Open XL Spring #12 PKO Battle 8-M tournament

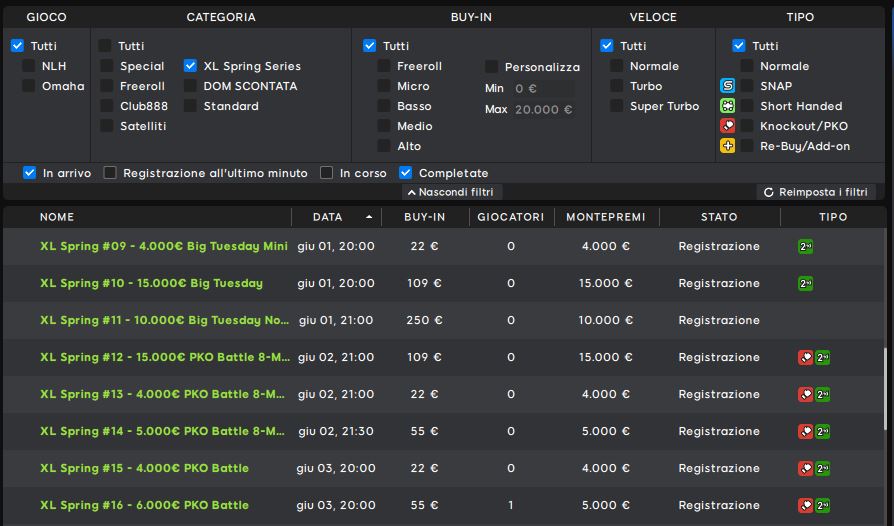tap(165, 357)
